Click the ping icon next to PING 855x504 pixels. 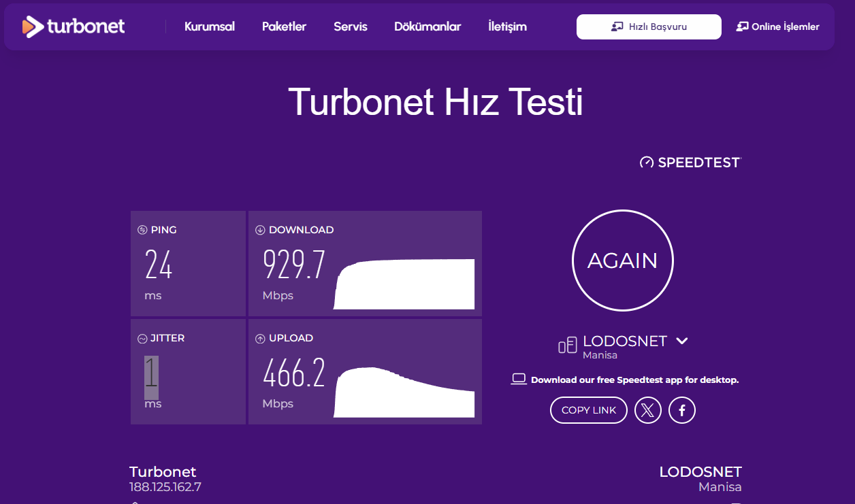click(142, 230)
